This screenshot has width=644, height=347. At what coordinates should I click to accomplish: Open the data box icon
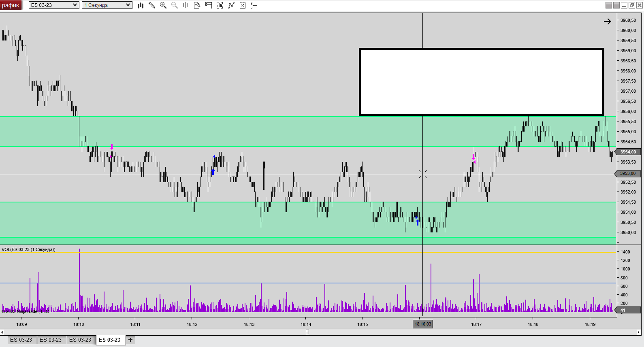197,5
